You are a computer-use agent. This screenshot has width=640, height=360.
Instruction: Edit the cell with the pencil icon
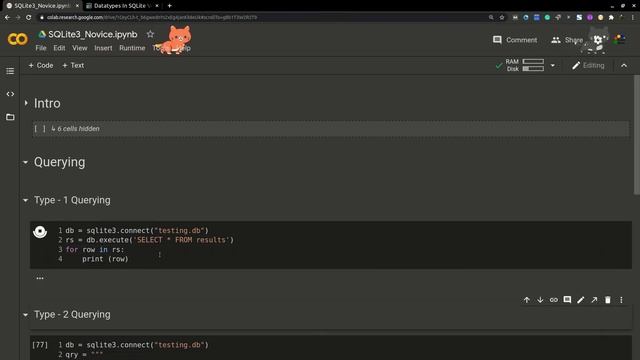(580, 300)
